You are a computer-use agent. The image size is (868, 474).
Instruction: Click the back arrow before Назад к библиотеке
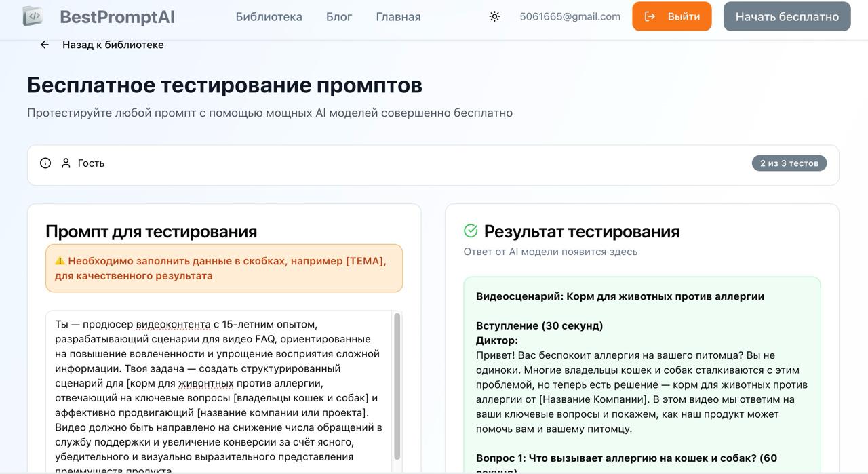(44, 44)
